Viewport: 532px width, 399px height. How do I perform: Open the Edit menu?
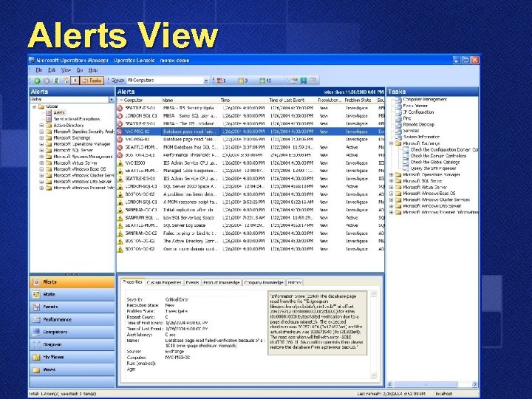click(x=52, y=70)
